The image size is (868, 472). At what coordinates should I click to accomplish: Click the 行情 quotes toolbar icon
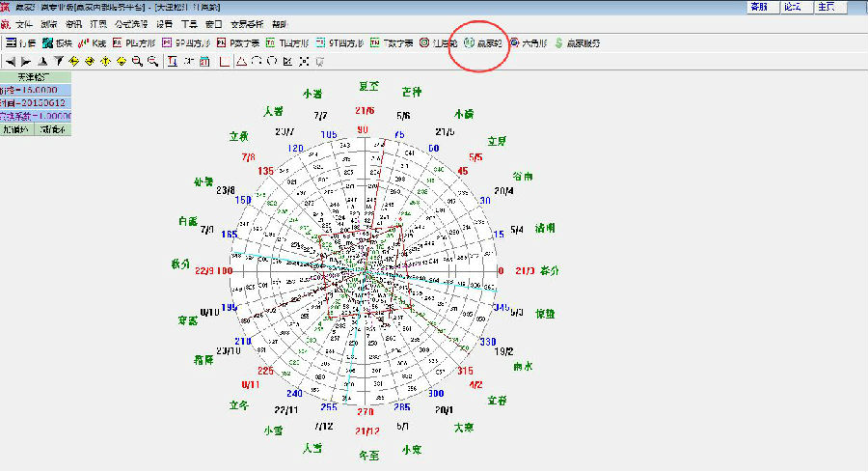tap(19, 42)
